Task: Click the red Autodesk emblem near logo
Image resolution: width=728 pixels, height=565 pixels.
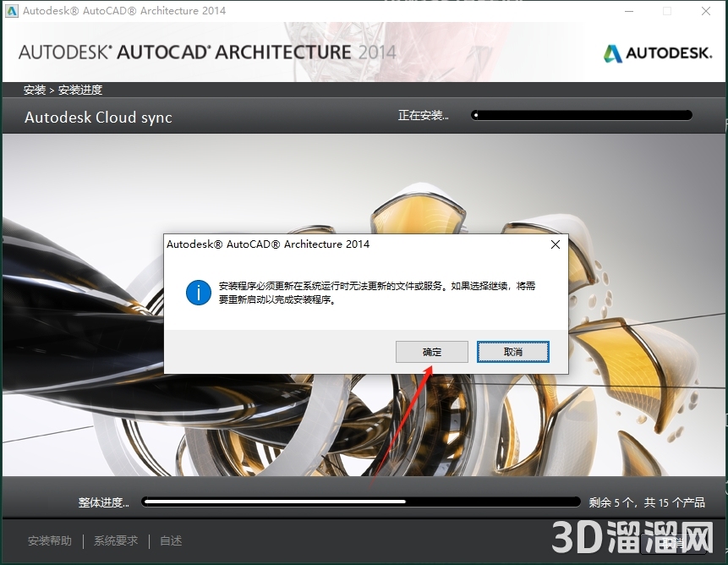Action: click(x=611, y=52)
